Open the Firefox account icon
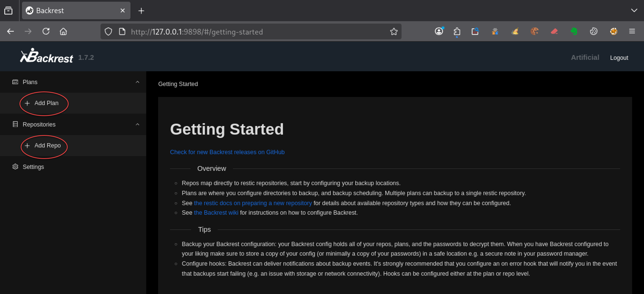Viewport: 644px width, 294px height. point(439,31)
